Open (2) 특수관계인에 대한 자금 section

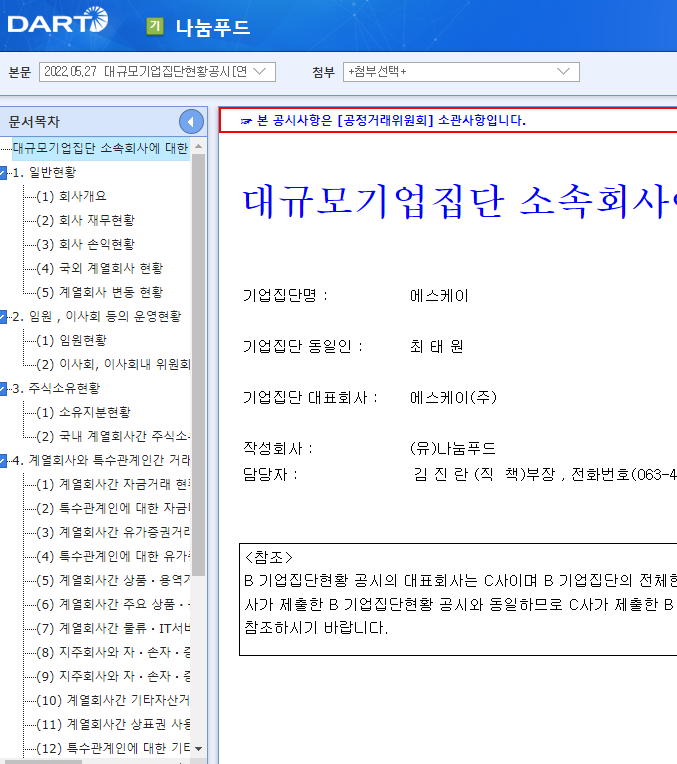113,508
